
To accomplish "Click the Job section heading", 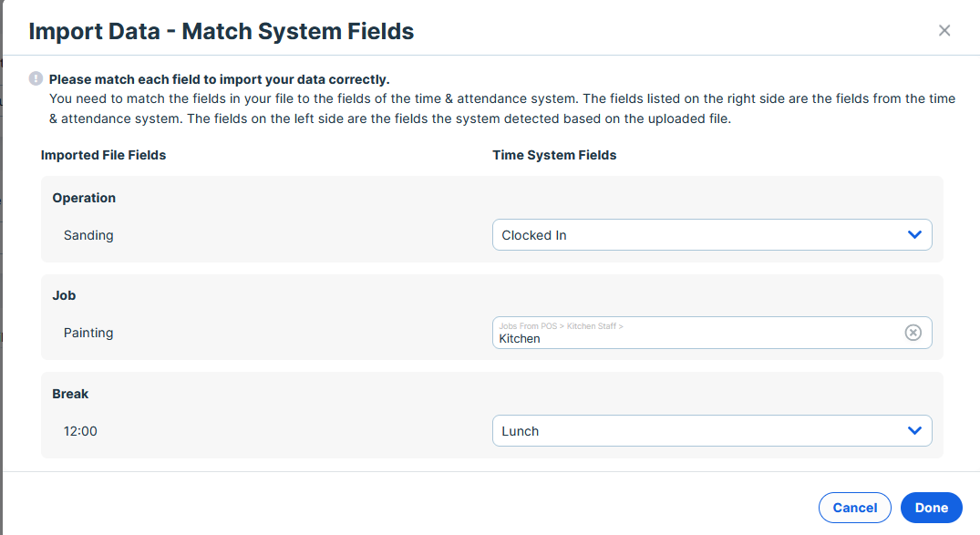I will tap(64, 295).
